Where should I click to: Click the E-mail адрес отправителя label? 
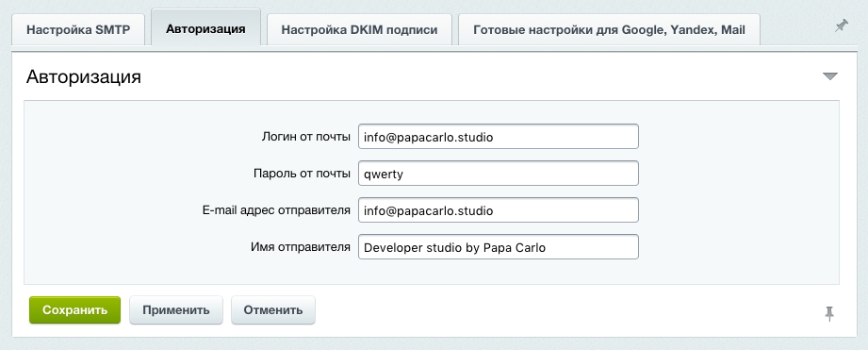[276, 210]
